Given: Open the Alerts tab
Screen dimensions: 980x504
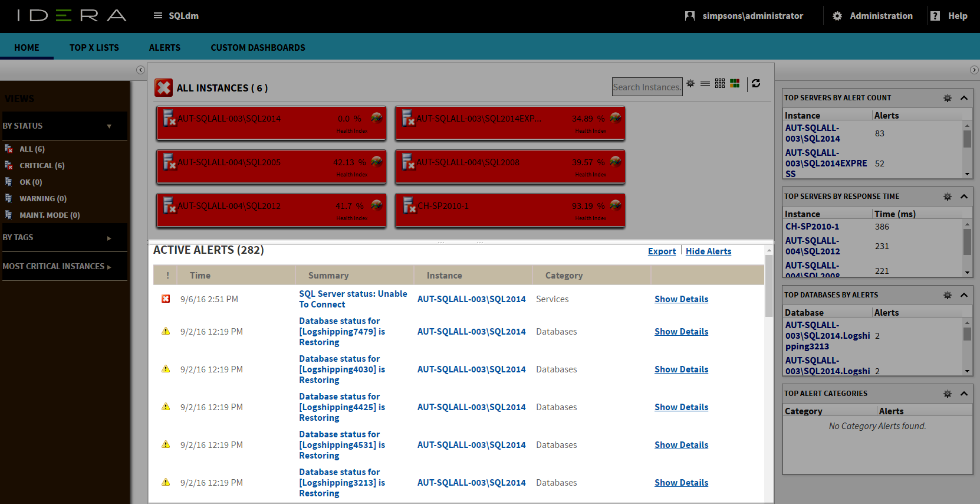Looking at the screenshot, I should click(x=165, y=48).
